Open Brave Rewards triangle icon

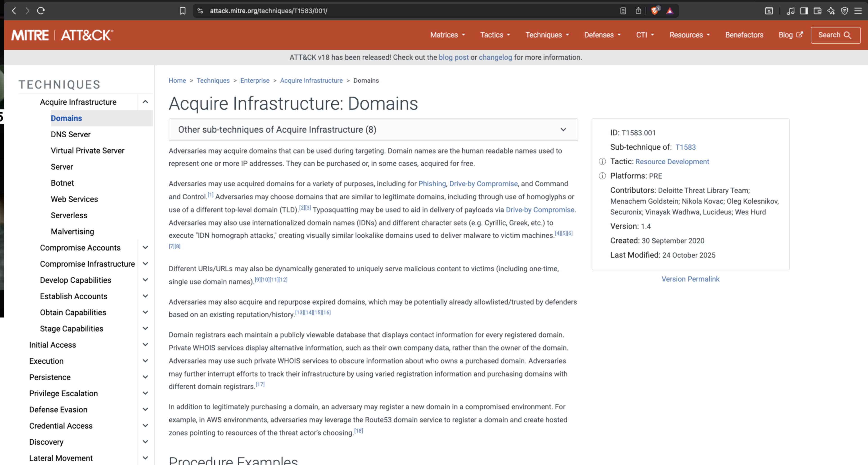click(670, 11)
